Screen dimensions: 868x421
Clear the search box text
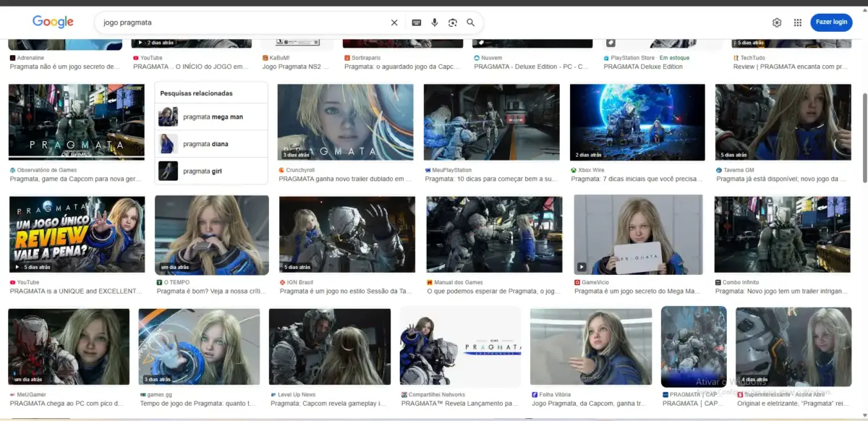pos(394,22)
